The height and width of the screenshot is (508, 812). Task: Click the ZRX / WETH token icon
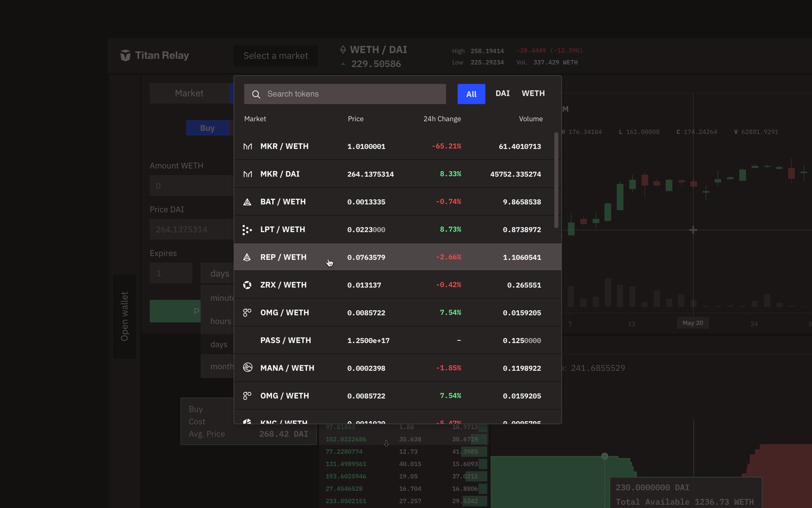point(247,285)
